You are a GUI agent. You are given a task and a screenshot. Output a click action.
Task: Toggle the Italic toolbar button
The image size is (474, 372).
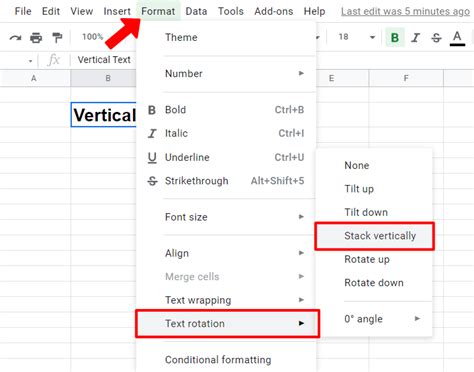click(x=415, y=38)
